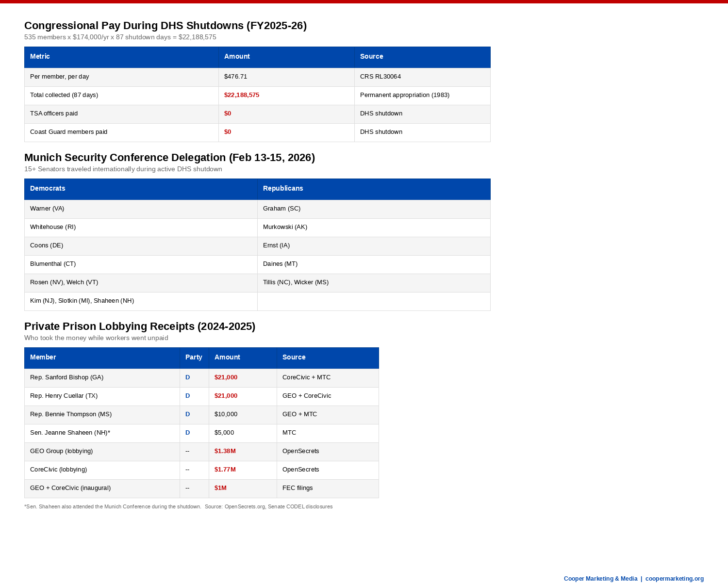This screenshot has height=586, width=728.
Task: Click Rep. Henry Cuellar (TX) name
Action: point(64,396)
